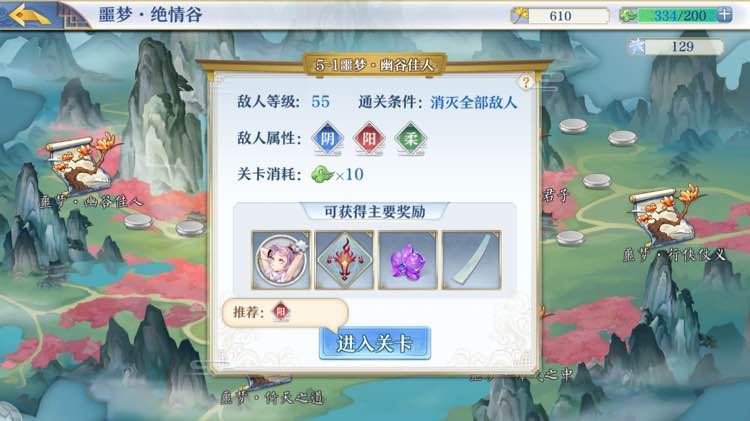View the character portrait reward
750x421 pixels.
coord(281,260)
